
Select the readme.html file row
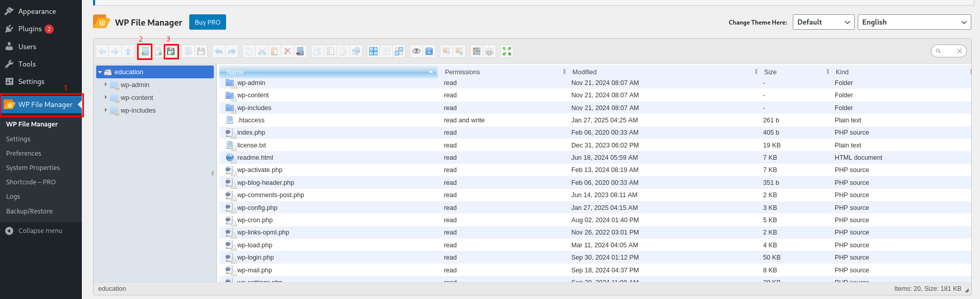pyautogui.click(x=595, y=158)
